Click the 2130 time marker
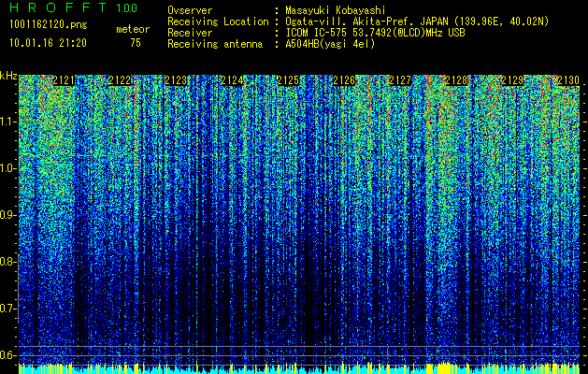 (568, 80)
